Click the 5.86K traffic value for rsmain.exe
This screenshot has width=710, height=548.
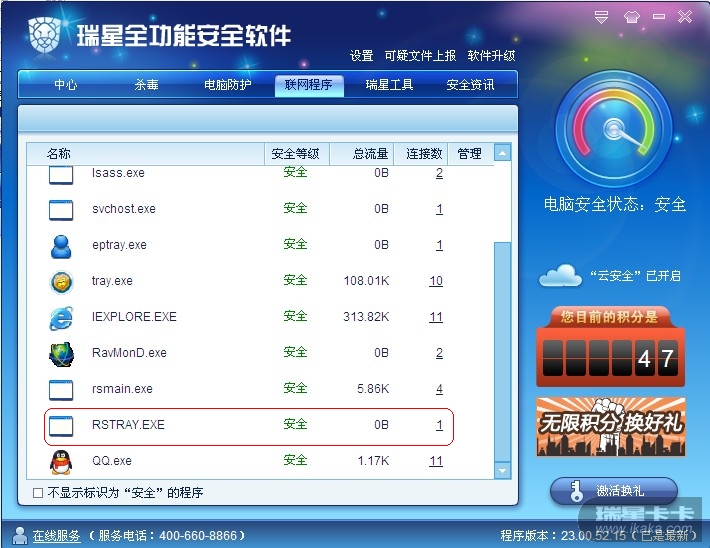pyautogui.click(x=373, y=389)
